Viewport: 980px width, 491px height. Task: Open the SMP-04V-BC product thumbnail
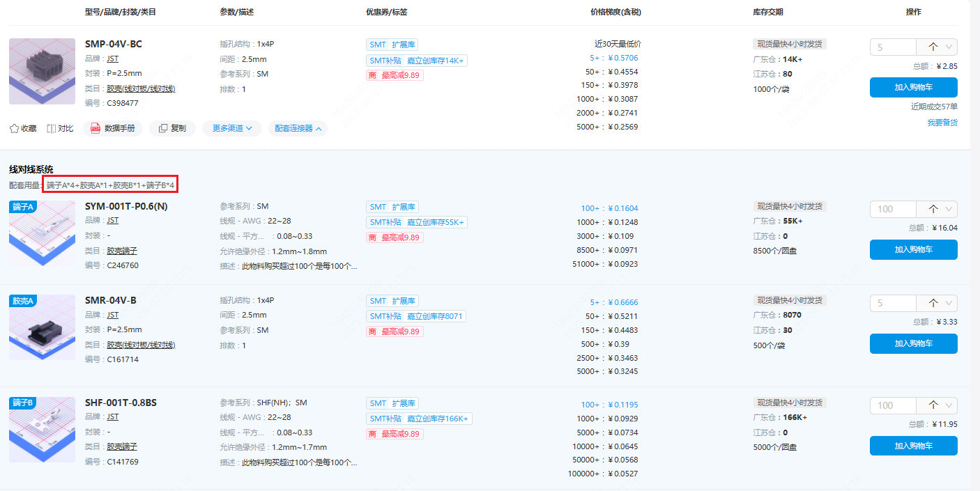(42, 71)
